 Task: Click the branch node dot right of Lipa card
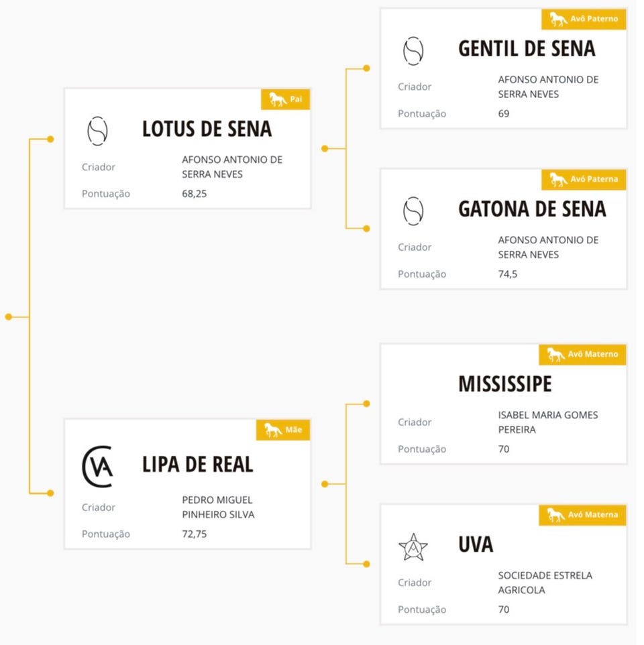tap(325, 483)
